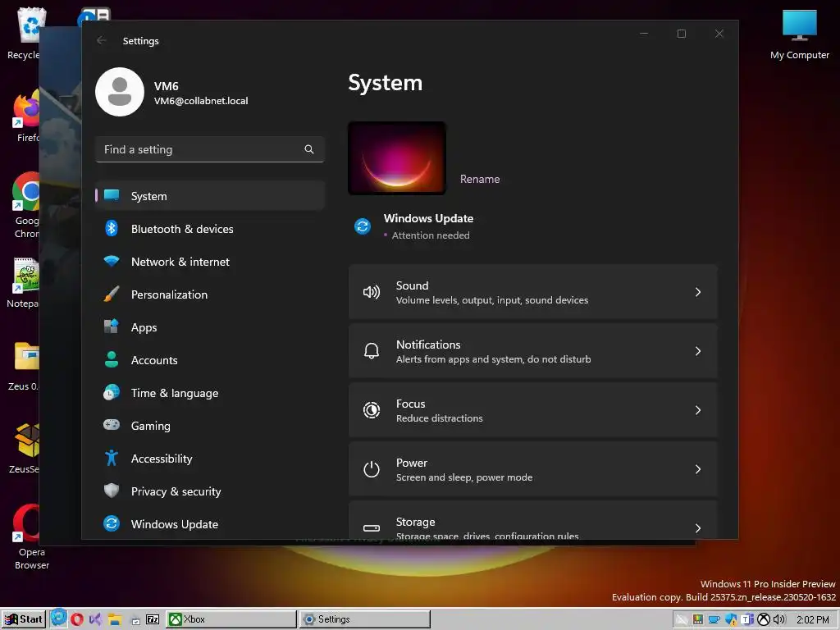Select the Google Chrome desktop shortcut
The width and height of the screenshot is (840, 630).
coord(27,205)
